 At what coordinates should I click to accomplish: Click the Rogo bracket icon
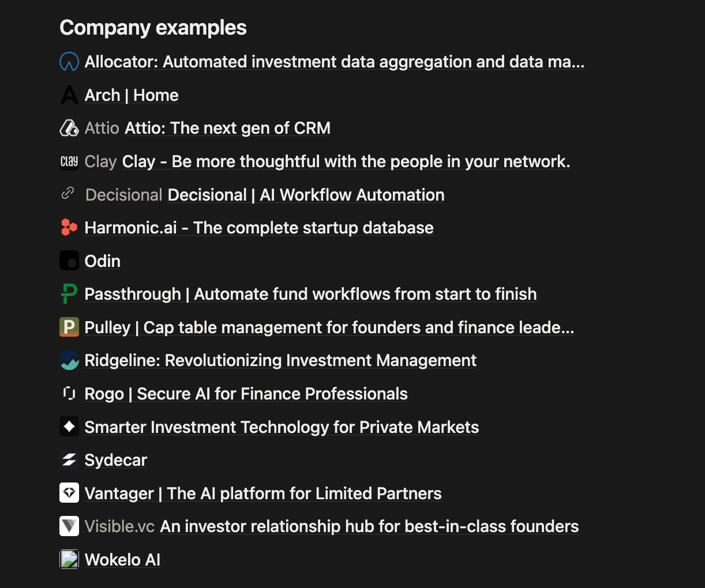[69, 394]
